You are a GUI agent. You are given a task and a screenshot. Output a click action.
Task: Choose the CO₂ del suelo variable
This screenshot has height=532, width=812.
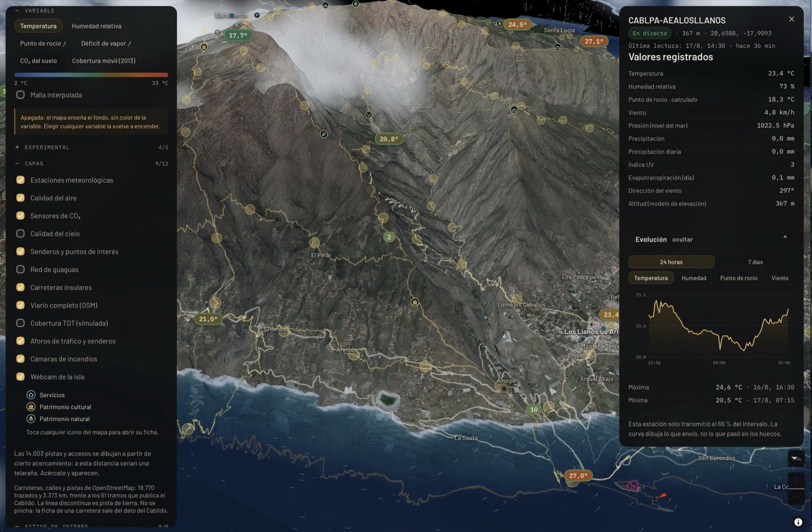click(x=38, y=61)
